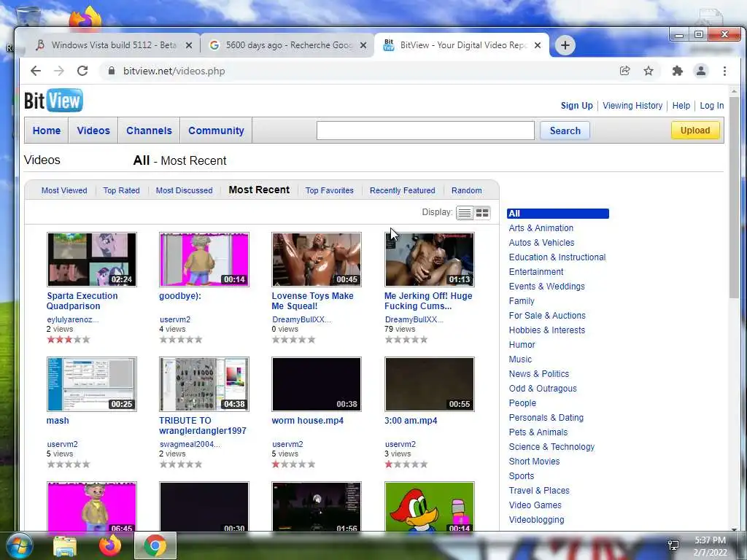Image resolution: width=747 pixels, height=560 pixels.
Task: Filter by Arts & Animation category
Action: pyautogui.click(x=541, y=228)
